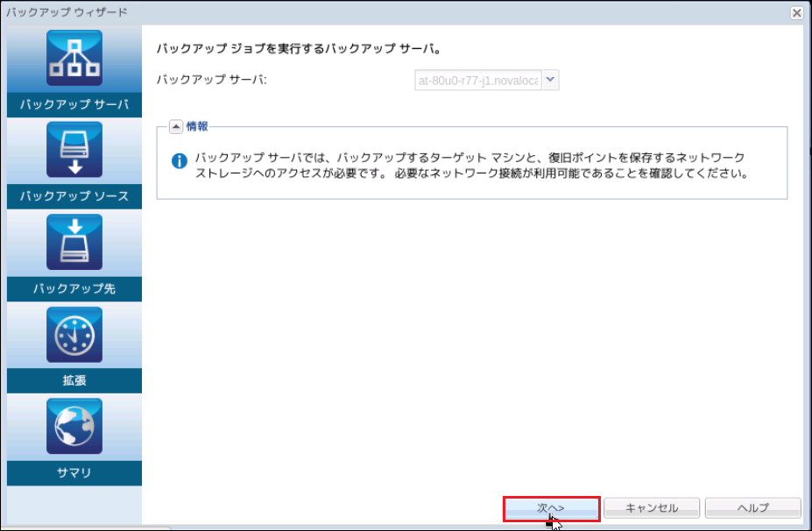Click the globe icon for the サマリ step

point(74,427)
